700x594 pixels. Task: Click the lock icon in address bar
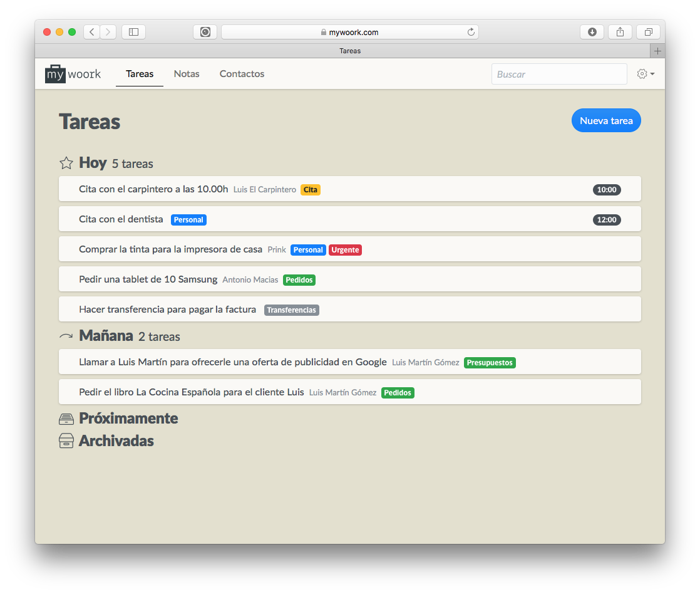(x=324, y=32)
